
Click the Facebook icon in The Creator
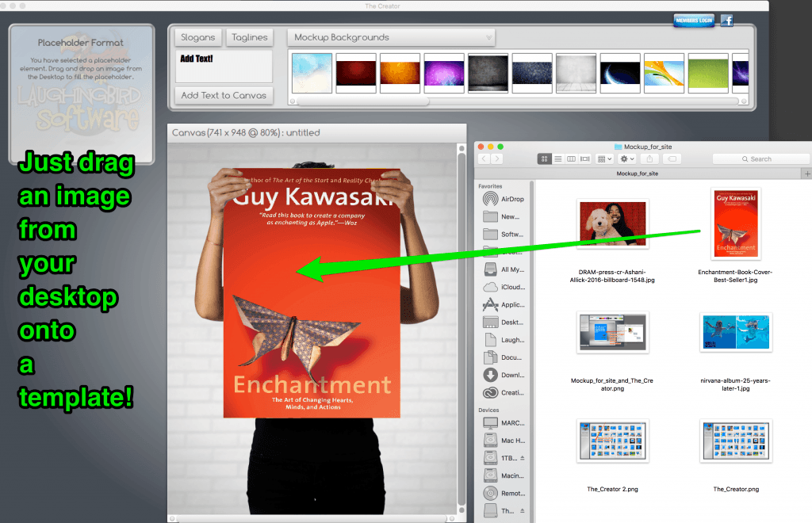click(x=727, y=21)
